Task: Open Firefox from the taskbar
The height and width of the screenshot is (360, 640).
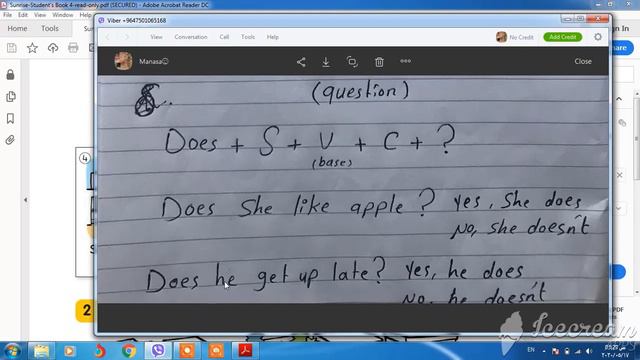Action: (99, 351)
